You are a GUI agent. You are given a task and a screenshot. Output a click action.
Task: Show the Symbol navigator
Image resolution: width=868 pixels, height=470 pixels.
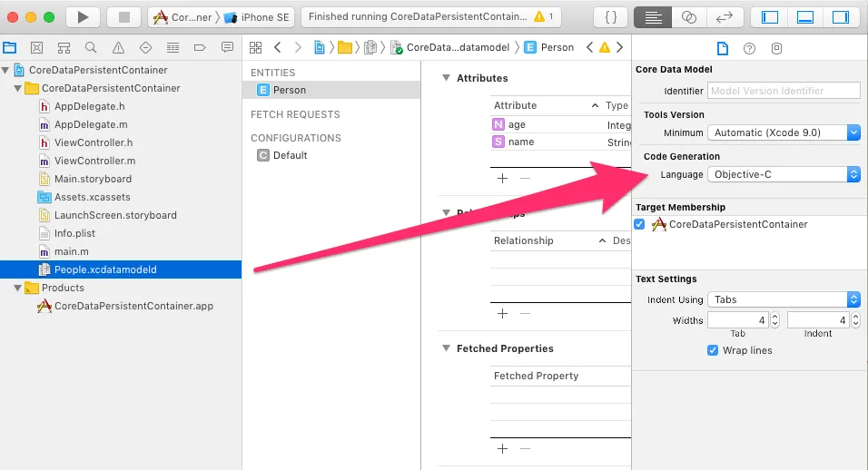(64, 47)
